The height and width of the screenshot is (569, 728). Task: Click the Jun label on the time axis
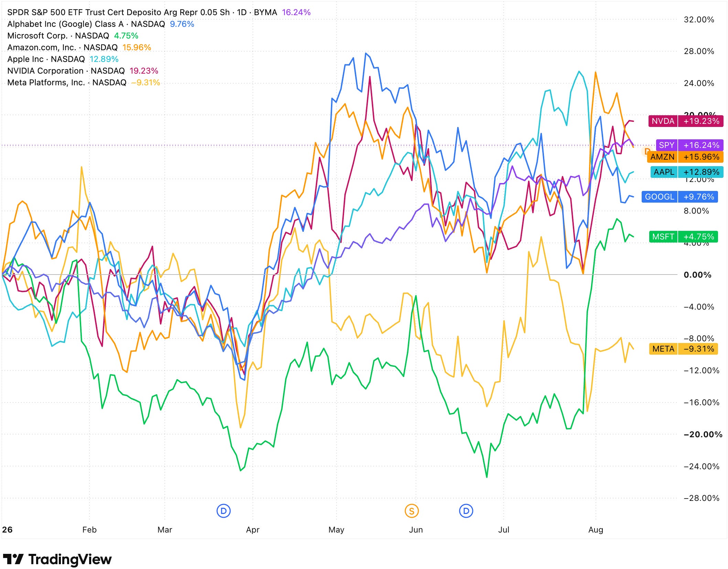[x=416, y=529]
